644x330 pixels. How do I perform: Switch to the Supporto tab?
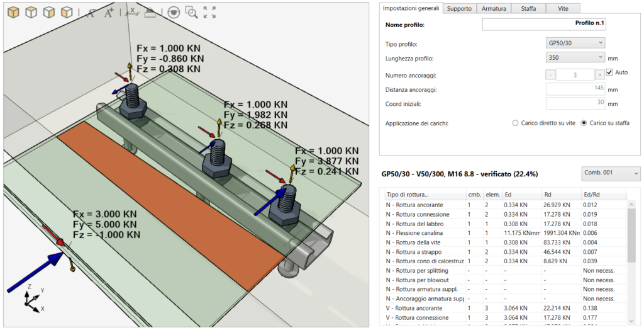[x=459, y=8]
